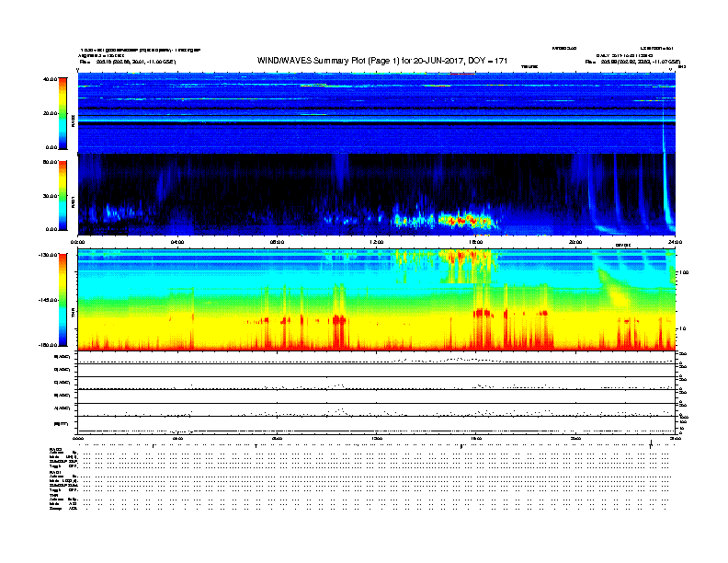Viewport: 728px width, 563px height.
Task: Click the DAILY timestamp text in the top-right header
Action: [624, 55]
